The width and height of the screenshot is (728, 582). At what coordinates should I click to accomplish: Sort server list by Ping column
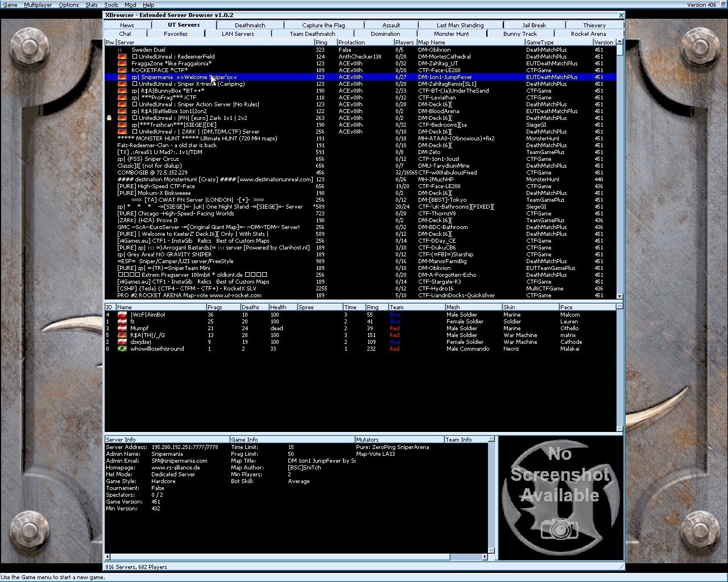325,42
